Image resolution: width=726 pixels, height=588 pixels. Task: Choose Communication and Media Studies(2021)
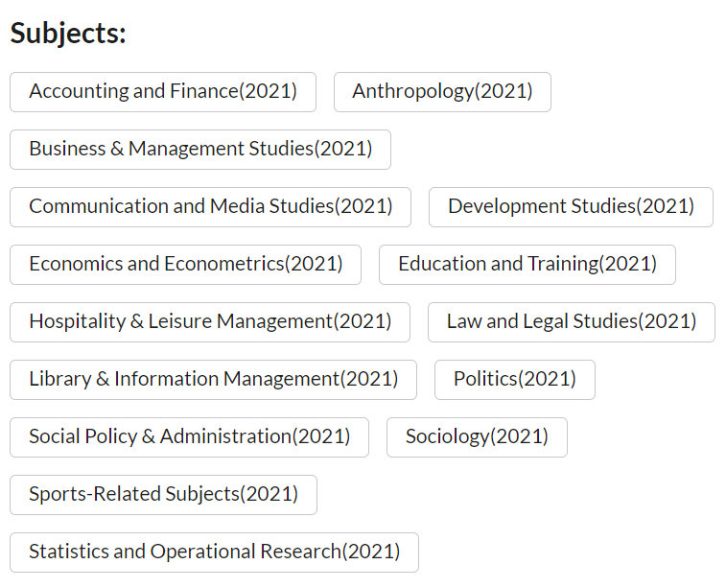(x=210, y=207)
